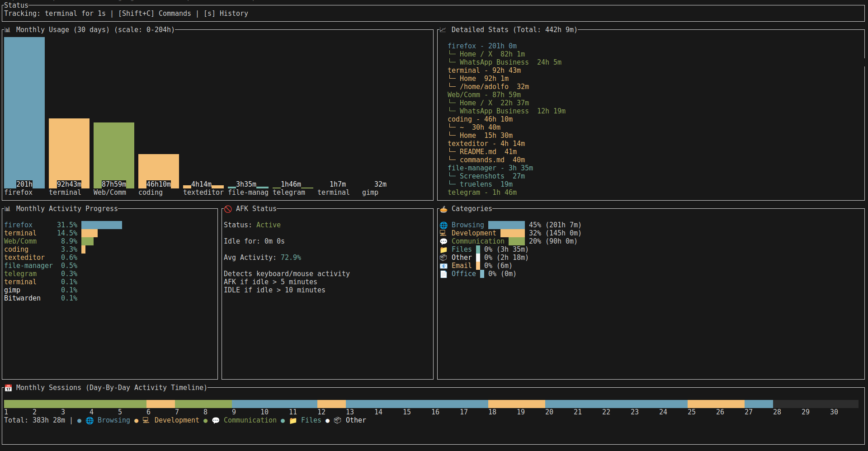Select file-manager - 3h 35m stats entry

tap(490, 168)
